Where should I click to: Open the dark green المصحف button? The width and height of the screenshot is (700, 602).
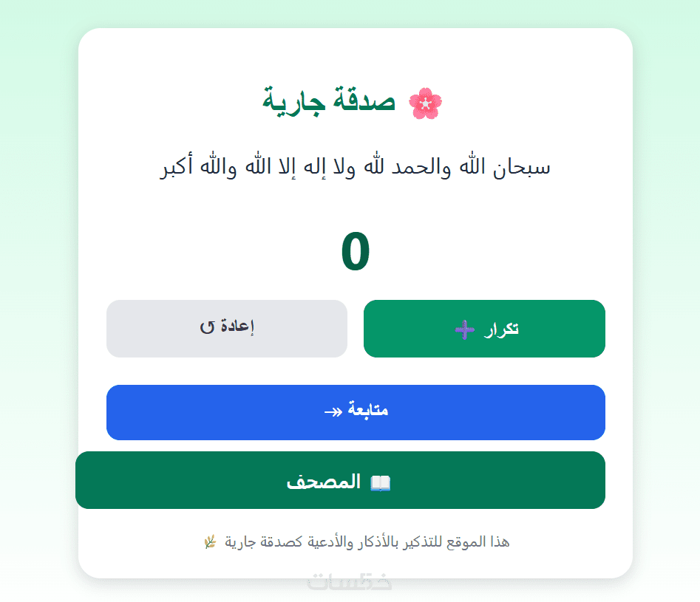click(x=340, y=480)
